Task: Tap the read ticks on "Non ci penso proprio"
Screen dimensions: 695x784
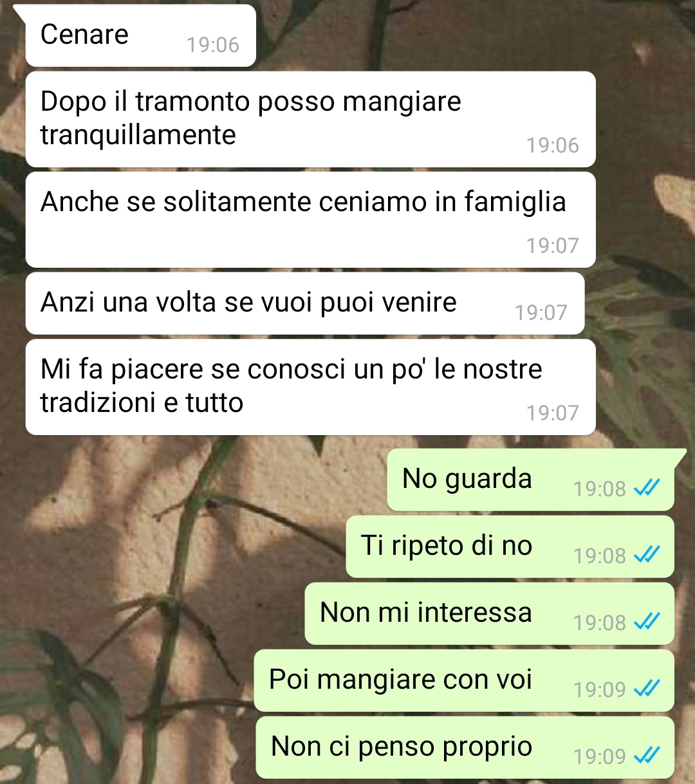Action: pos(647,756)
